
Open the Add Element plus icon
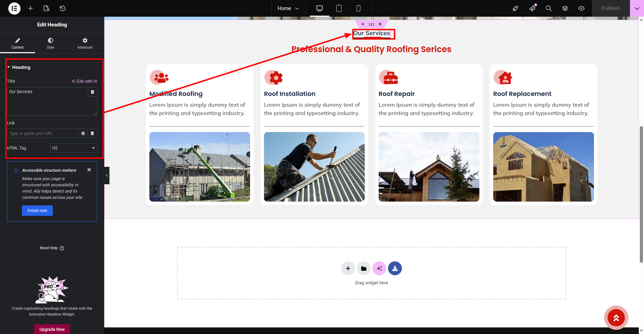pyautogui.click(x=31, y=8)
